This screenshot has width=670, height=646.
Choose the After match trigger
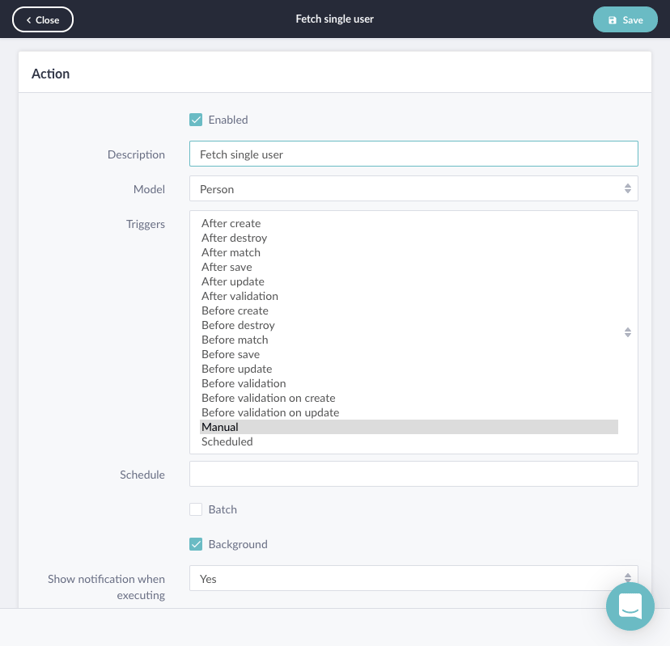(x=231, y=252)
